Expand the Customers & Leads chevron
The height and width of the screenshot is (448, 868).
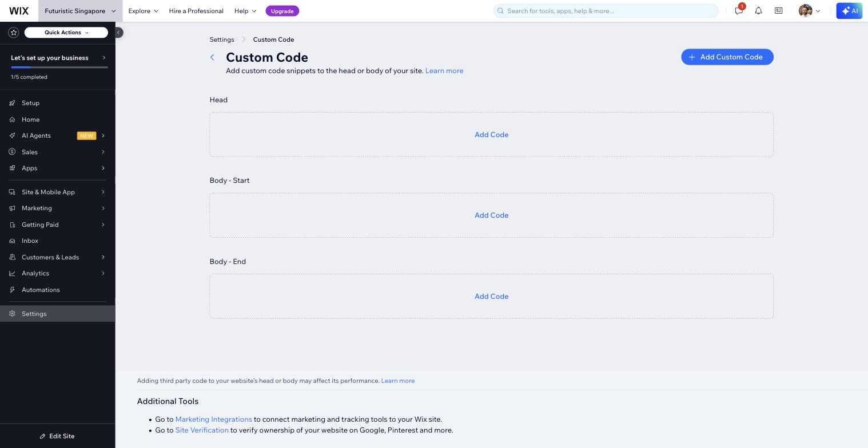coord(103,257)
